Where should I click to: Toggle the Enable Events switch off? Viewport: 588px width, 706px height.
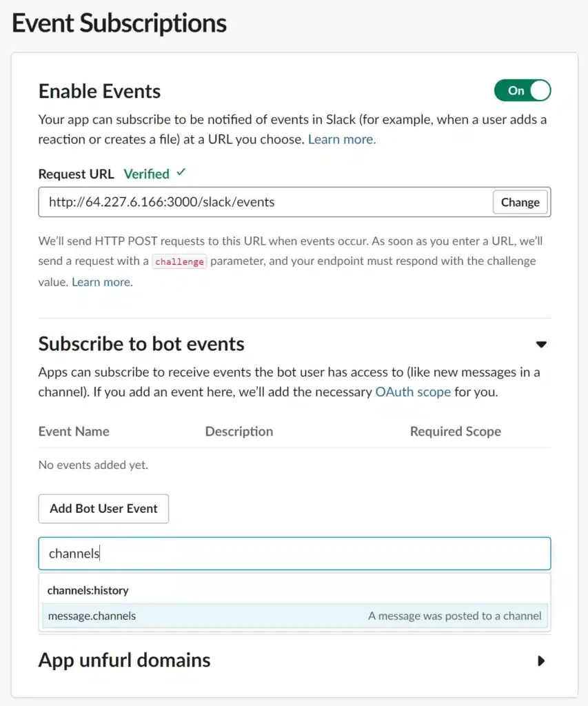point(523,90)
